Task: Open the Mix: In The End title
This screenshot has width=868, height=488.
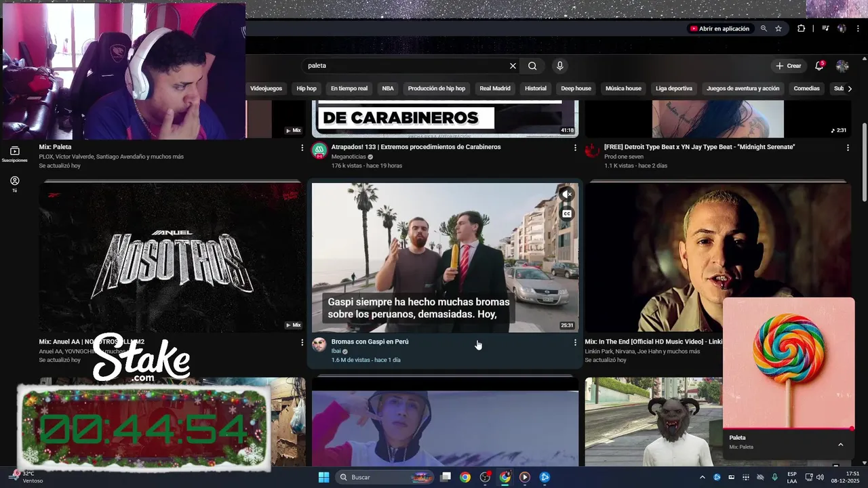Action: pyautogui.click(x=654, y=342)
